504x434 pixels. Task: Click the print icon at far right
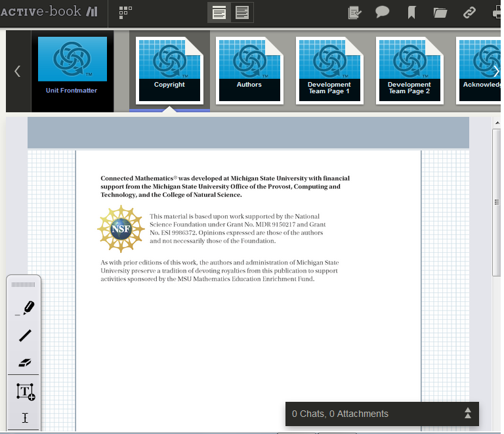point(497,13)
